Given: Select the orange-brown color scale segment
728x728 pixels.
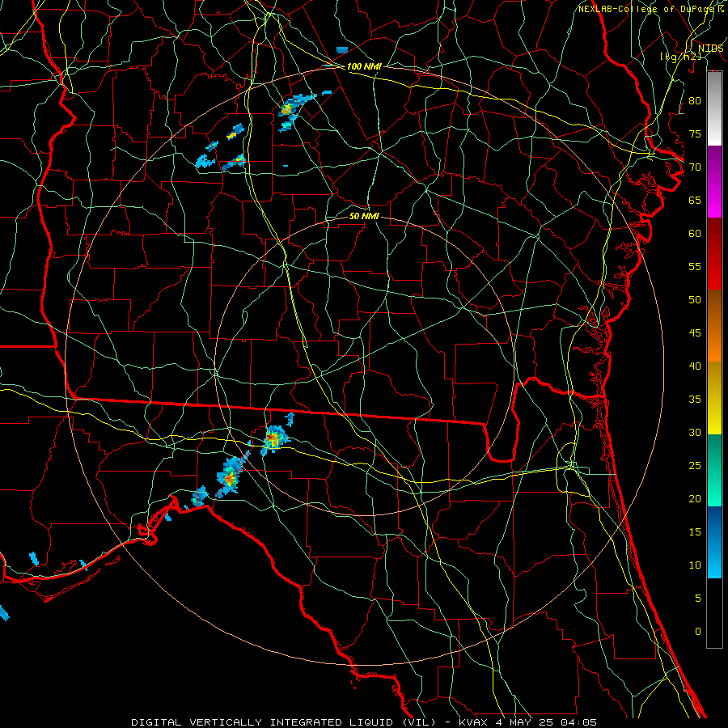Looking at the screenshot, I should point(714,326).
